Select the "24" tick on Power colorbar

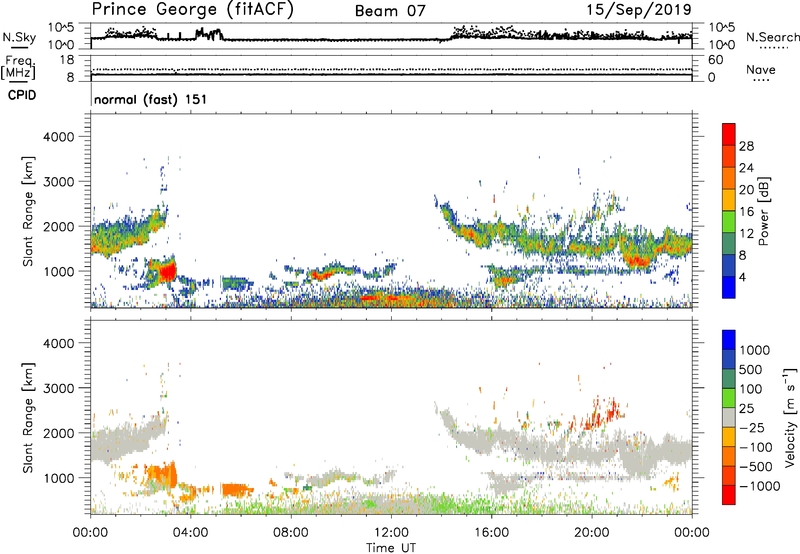click(x=746, y=168)
